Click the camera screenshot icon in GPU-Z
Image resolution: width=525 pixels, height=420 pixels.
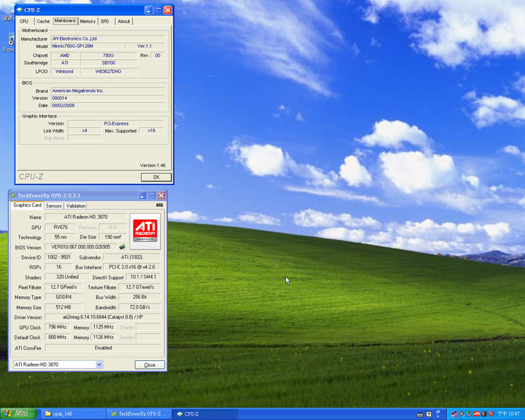click(x=160, y=206)
